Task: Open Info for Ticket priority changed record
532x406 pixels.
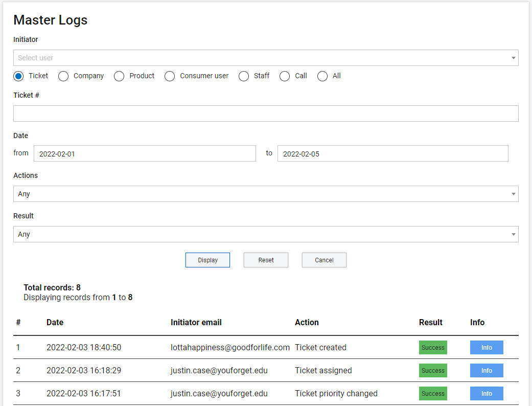Action: click(487, 394)
